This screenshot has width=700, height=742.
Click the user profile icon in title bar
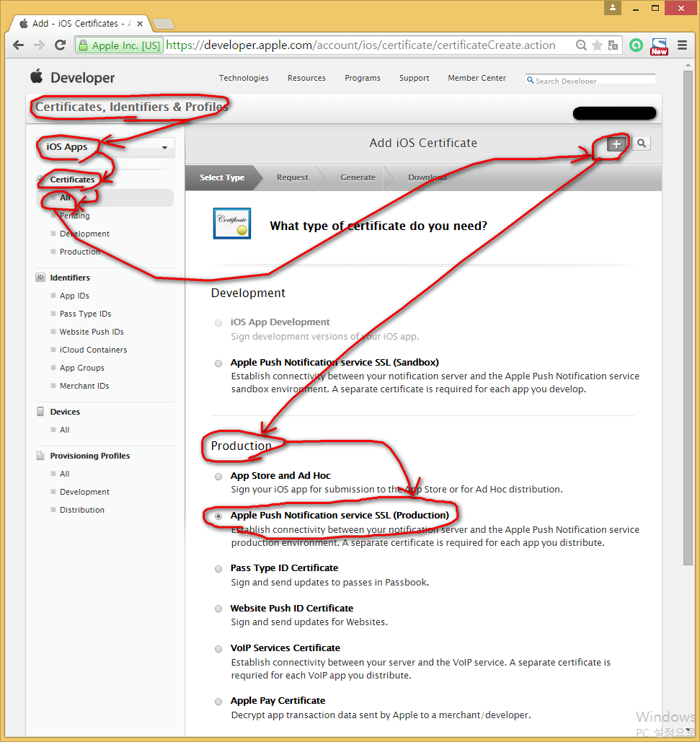(613, 7)
